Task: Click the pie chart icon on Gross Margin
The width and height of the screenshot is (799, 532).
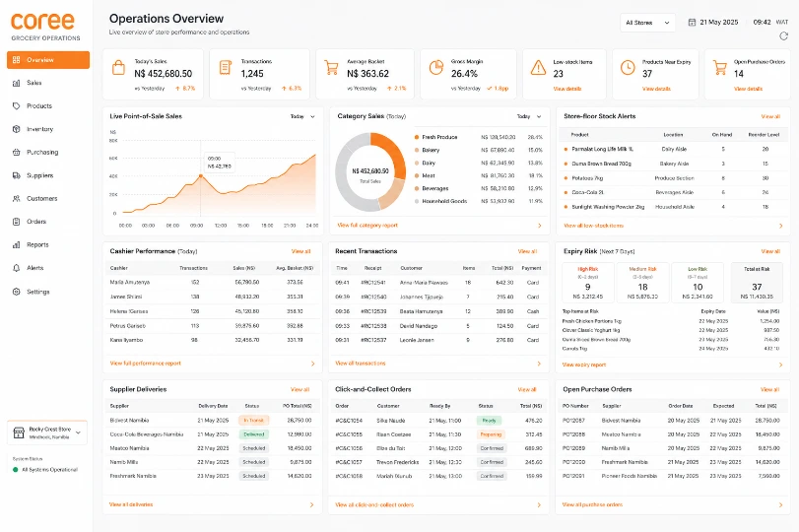Action: pos(436,68)
